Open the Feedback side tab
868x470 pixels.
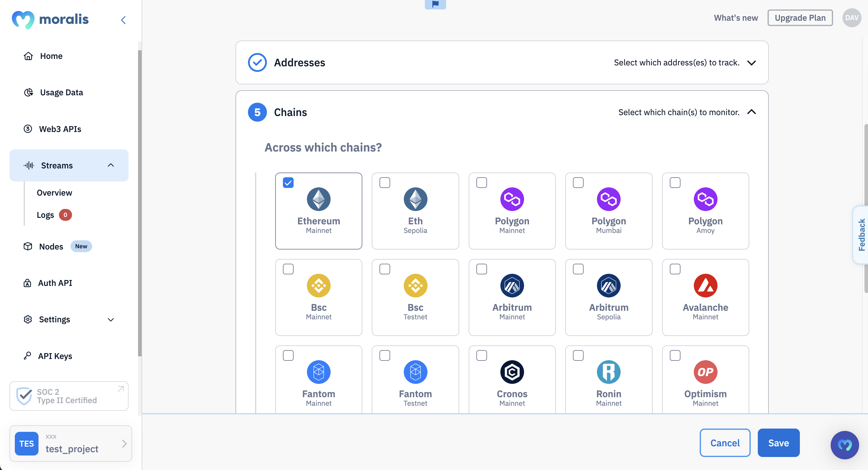tap(861, 235)
